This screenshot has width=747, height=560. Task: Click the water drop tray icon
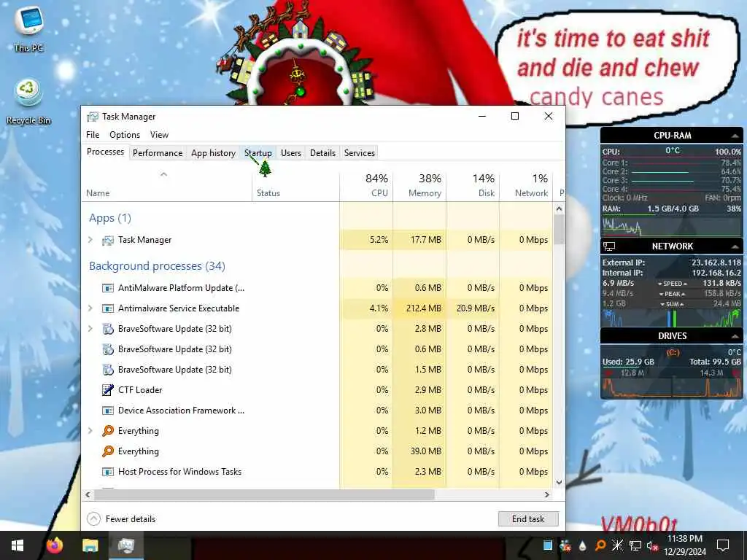[x=582, y=545]
